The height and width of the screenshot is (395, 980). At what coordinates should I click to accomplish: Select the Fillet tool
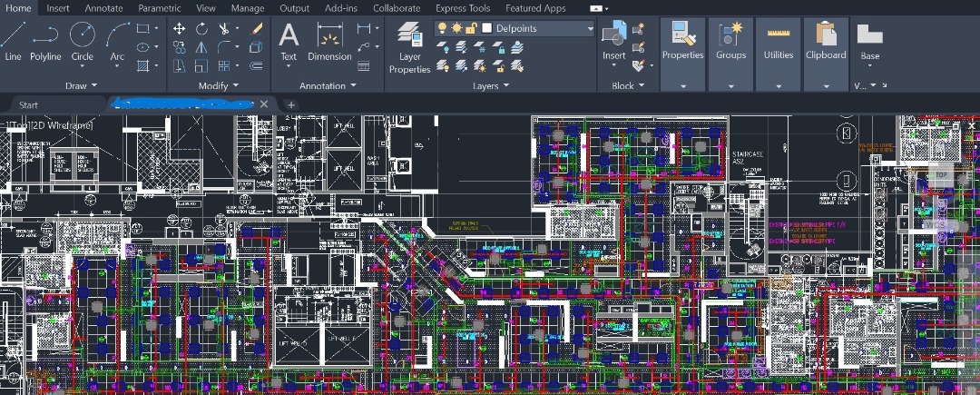click(224, 47)
